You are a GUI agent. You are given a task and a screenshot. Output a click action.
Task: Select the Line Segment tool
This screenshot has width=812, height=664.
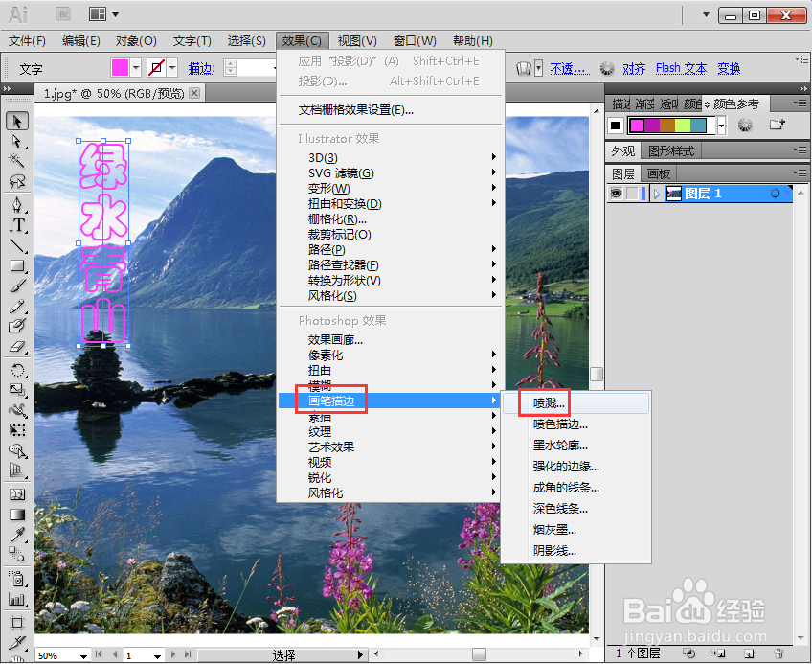point(17,245)
